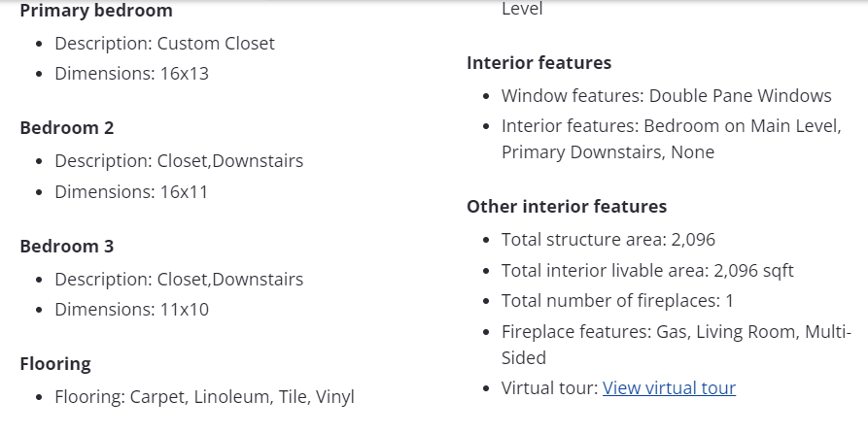The height and width of the screenshot is (434, 868).
Task: Click the Bedroom 3 heading
Action: (x=67, y=247)
